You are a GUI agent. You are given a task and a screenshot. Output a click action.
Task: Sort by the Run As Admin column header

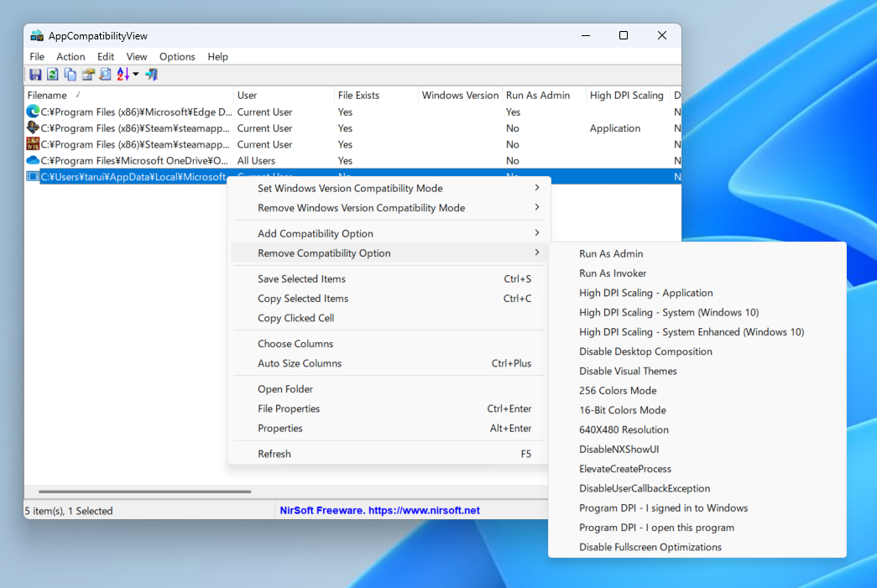click(544, 95)
